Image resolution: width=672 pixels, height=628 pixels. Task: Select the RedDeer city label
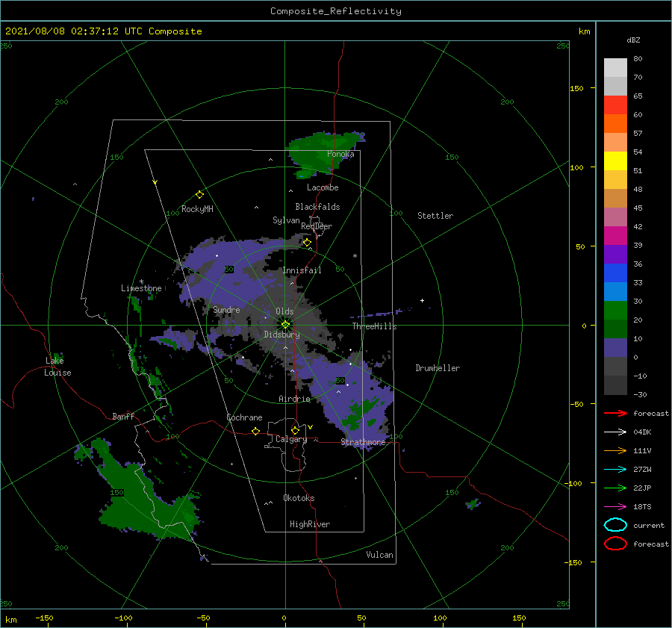pos(317,226)
